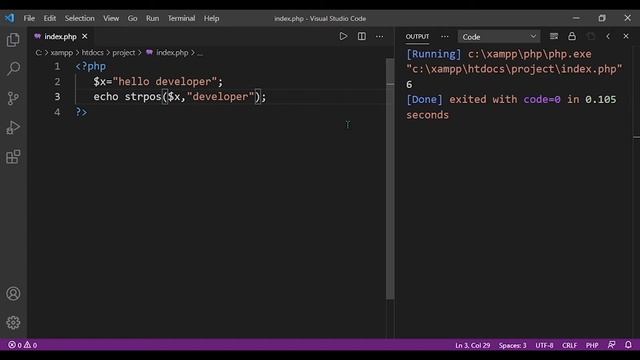Close the output panel
The height and width of the screenshot is (360, 640).
626,36
